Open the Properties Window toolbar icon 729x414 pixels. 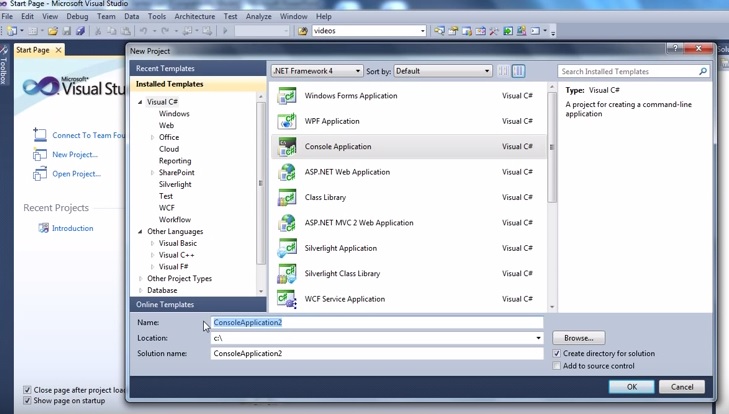click(x=453, y=31)
